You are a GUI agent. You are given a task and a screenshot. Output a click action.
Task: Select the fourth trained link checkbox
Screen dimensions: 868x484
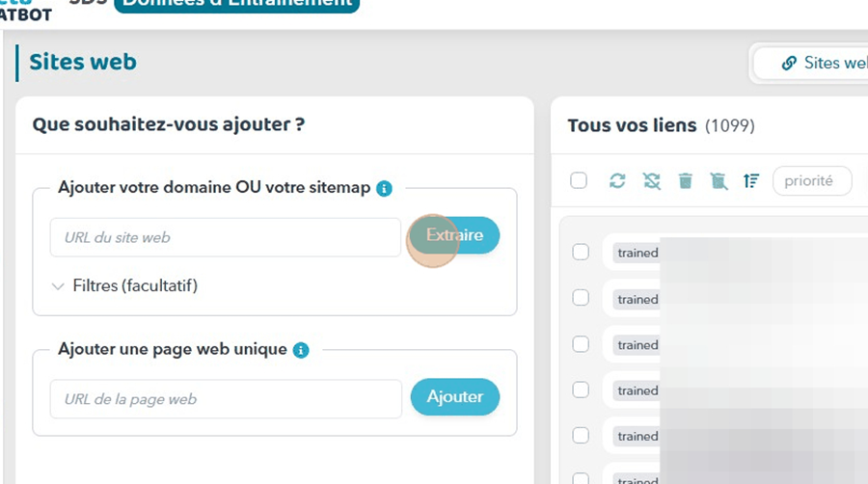coord(581,390)
